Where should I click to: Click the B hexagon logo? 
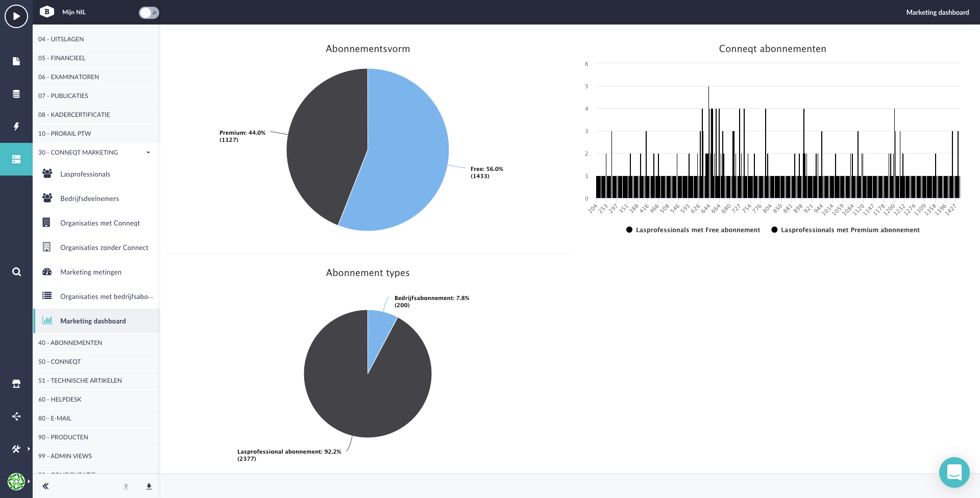[47, 12]
